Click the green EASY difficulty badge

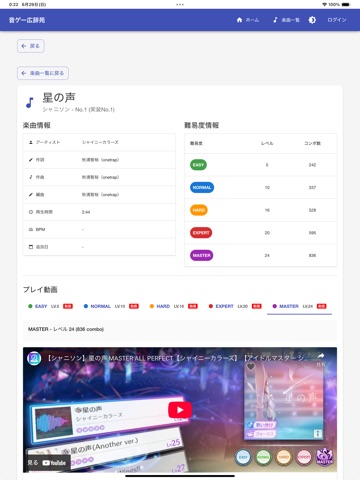tap(198, 165)
